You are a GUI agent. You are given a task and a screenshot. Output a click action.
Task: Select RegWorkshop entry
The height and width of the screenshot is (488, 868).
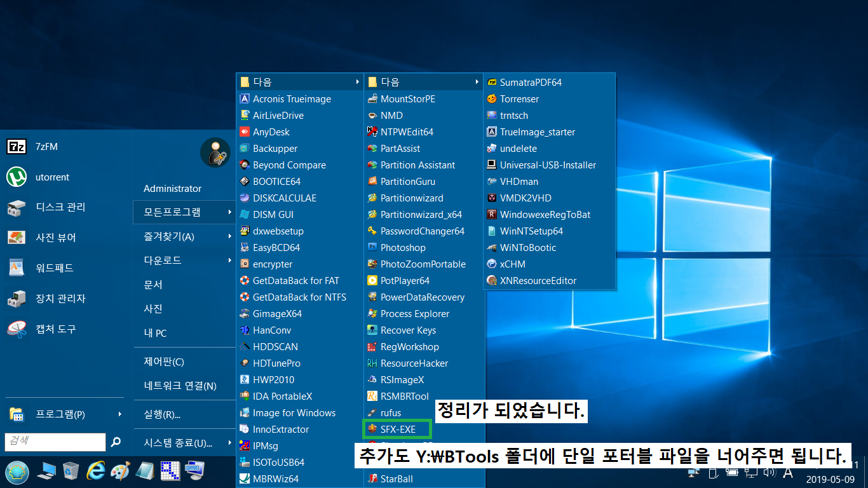[x=424, y=347]
